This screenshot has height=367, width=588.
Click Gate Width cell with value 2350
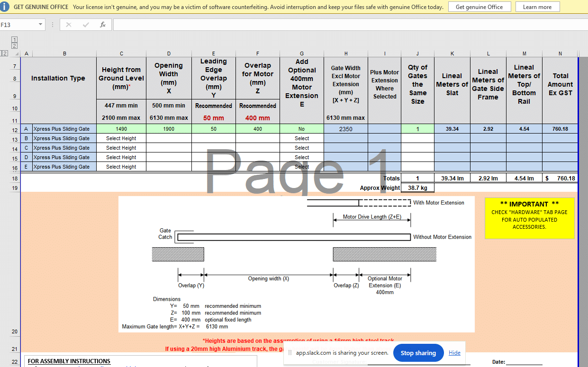(346, 129)
